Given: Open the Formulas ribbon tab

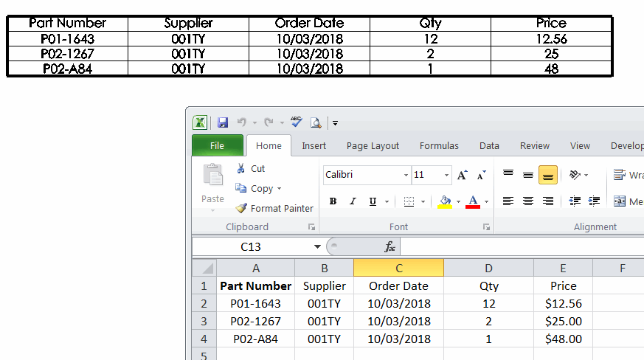Looking at the screenshot, I should tap(439, 146).
